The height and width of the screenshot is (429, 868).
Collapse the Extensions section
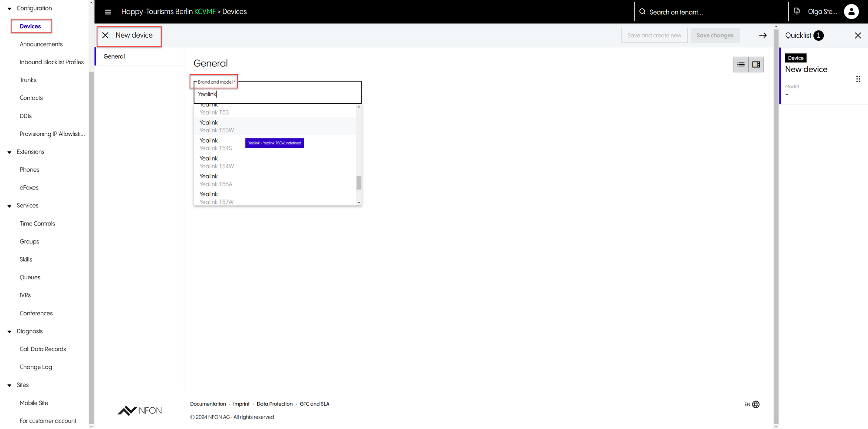tap(10, 152)
